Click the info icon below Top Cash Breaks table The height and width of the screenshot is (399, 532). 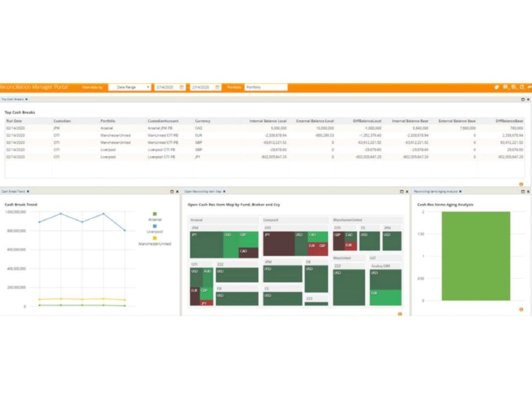[x=521, y=184]
